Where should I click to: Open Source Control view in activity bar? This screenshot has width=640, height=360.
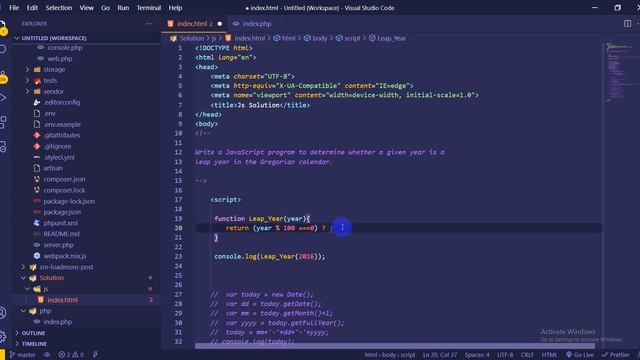pos(3,76)
